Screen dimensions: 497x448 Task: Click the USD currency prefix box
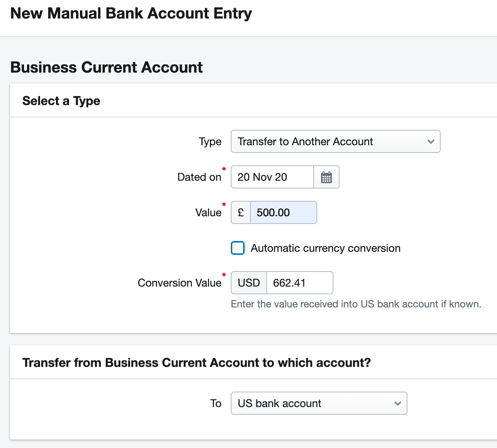pyautogui.click(x=249, y=283)
